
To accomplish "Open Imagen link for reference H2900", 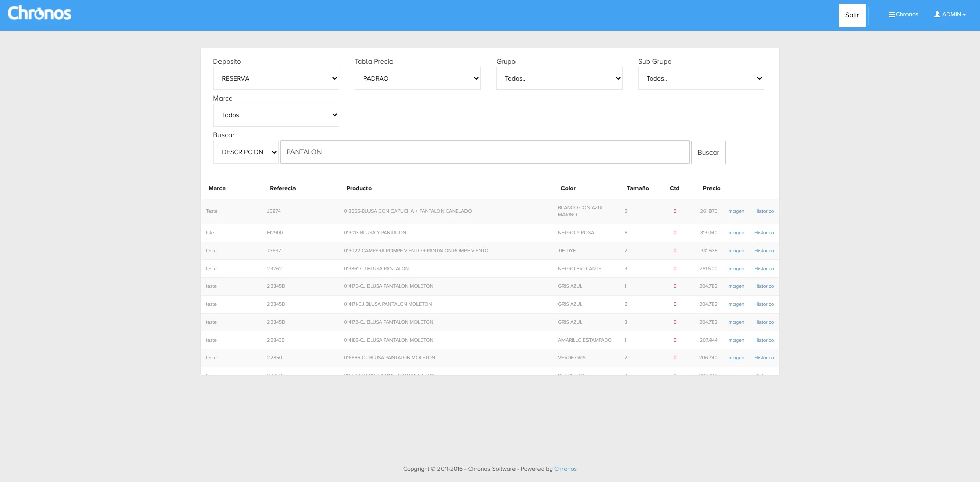I will point(736,233).
